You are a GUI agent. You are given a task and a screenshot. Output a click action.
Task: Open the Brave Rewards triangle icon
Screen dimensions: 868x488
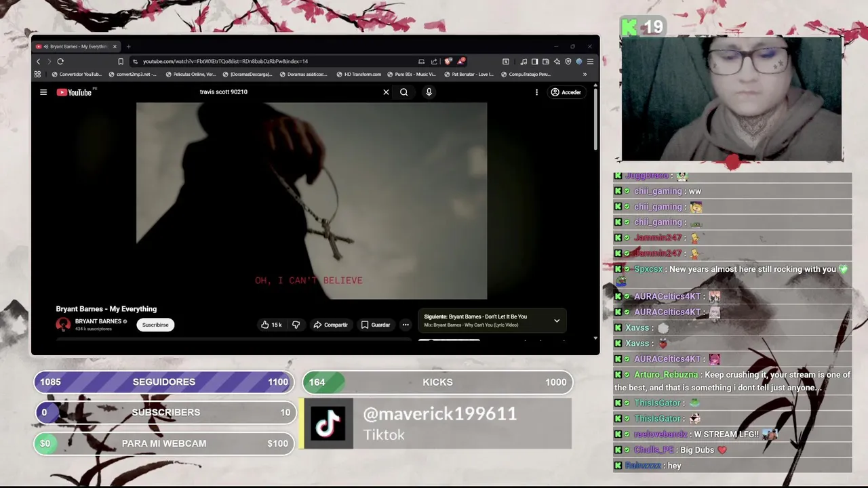[461, 61]
